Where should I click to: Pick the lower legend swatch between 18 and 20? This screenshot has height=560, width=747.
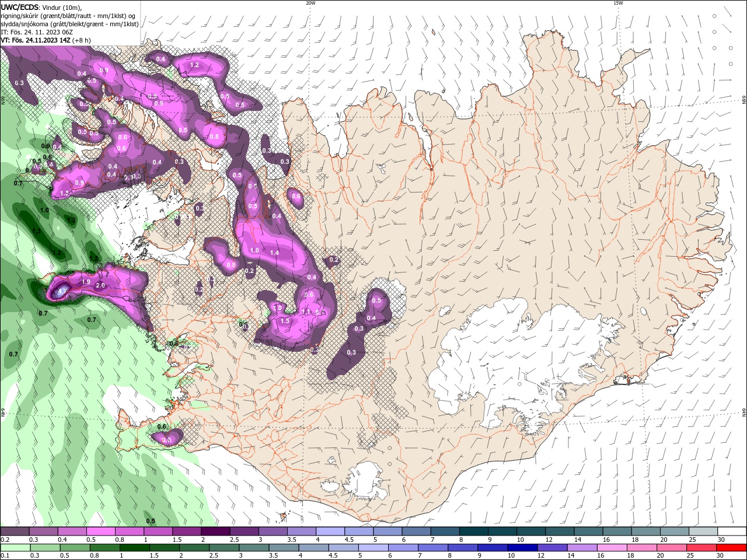(x=642, y=548)
